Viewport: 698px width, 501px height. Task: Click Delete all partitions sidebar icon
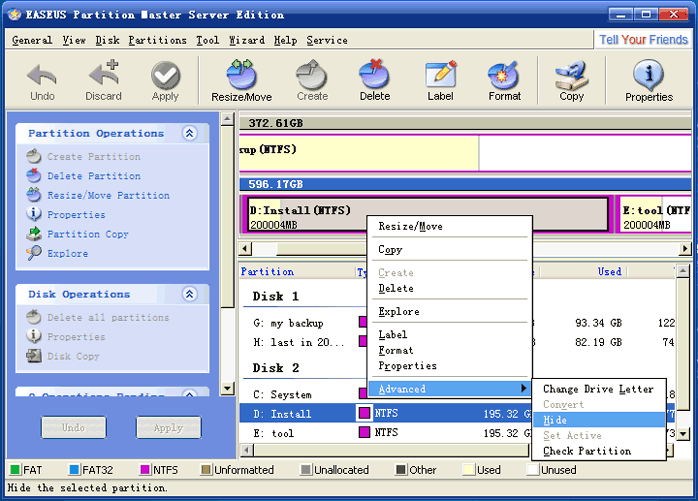33,317
